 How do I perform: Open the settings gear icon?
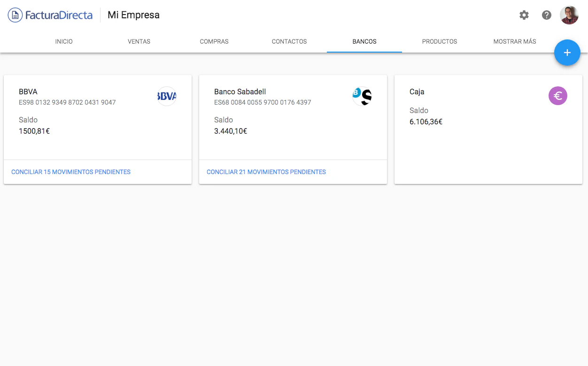coord(524,15)
